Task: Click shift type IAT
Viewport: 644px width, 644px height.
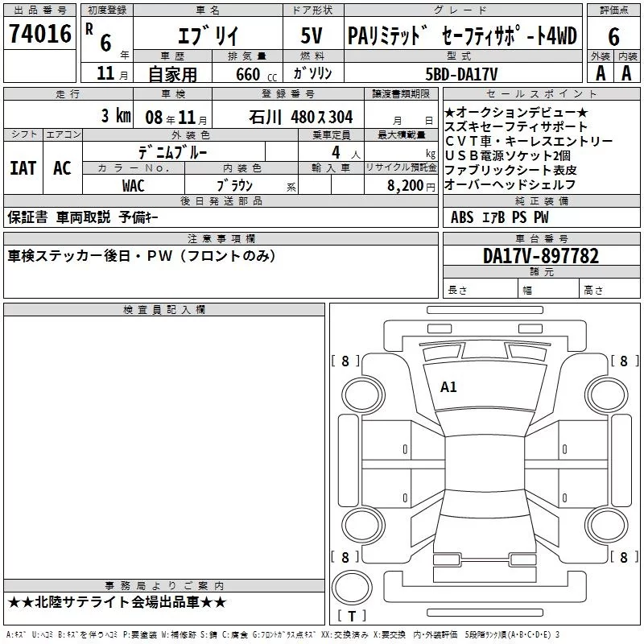Action: point(23,168)
